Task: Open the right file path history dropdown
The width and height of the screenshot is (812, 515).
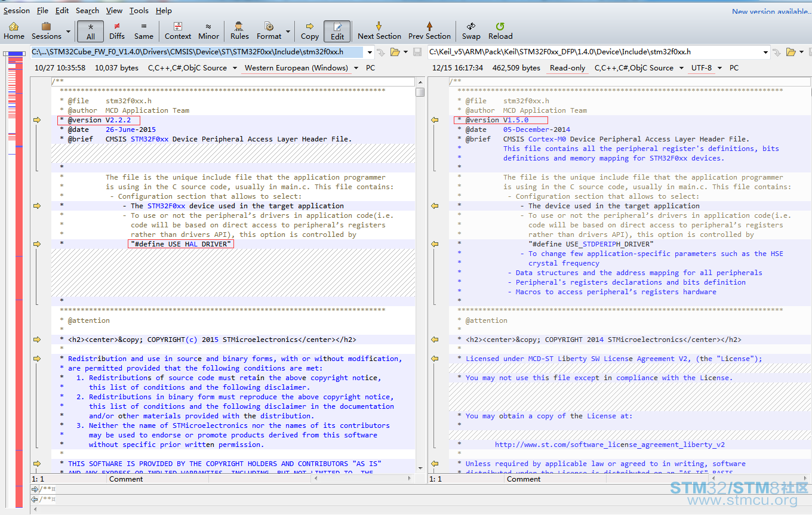Action: (765, 52)
